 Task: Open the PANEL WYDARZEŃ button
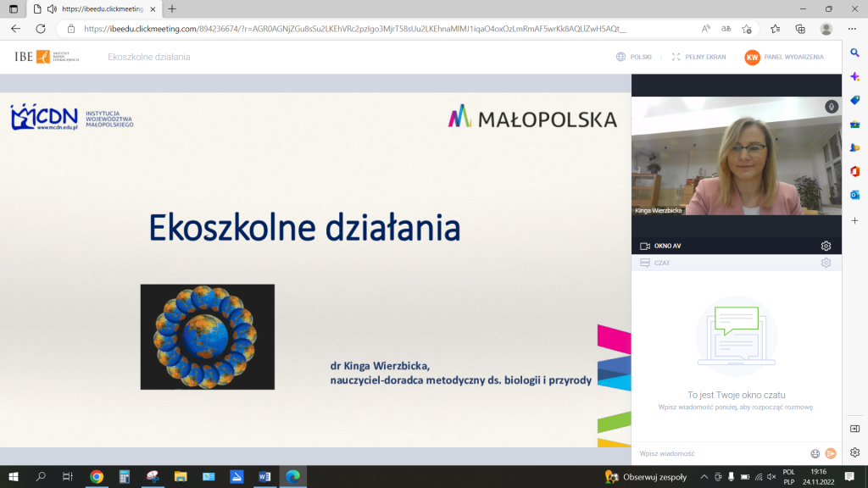pyautogui.click(x=788, y=57)
